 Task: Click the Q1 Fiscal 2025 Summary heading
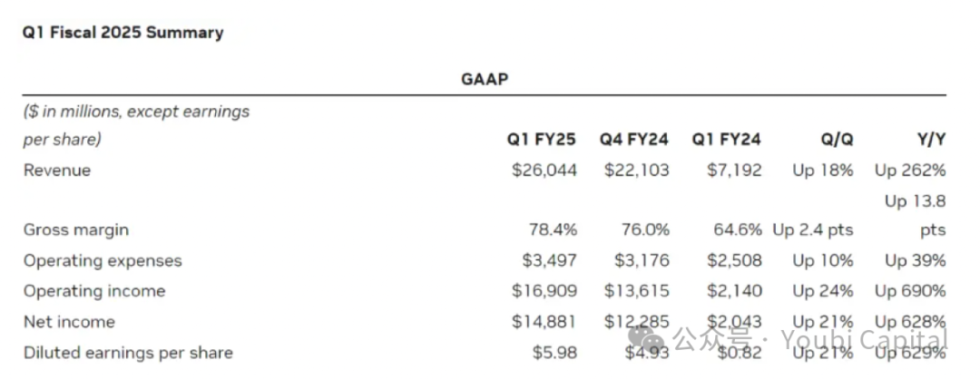tap(123, 33)
